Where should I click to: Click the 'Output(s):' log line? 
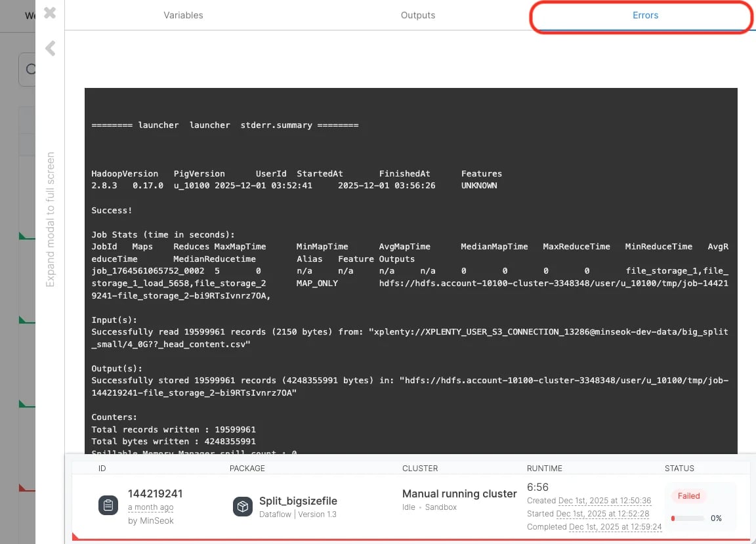[x=117, y=368]
